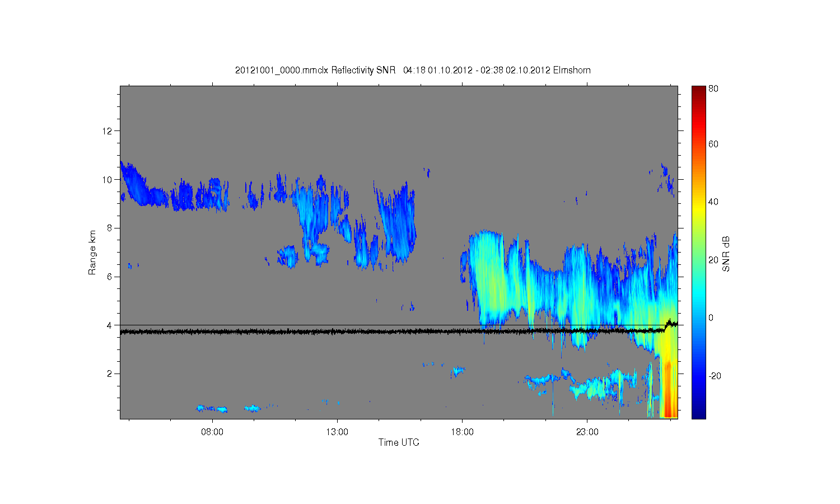
Task: Click the 'Time UTC' x-axis label
Action: (399, 442)
